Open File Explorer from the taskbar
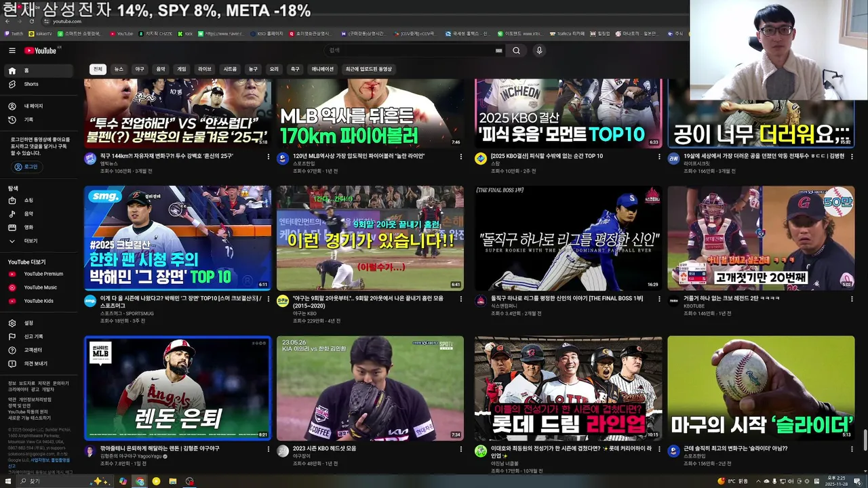This screenshot has height=488, width=868. click(173, 481)
